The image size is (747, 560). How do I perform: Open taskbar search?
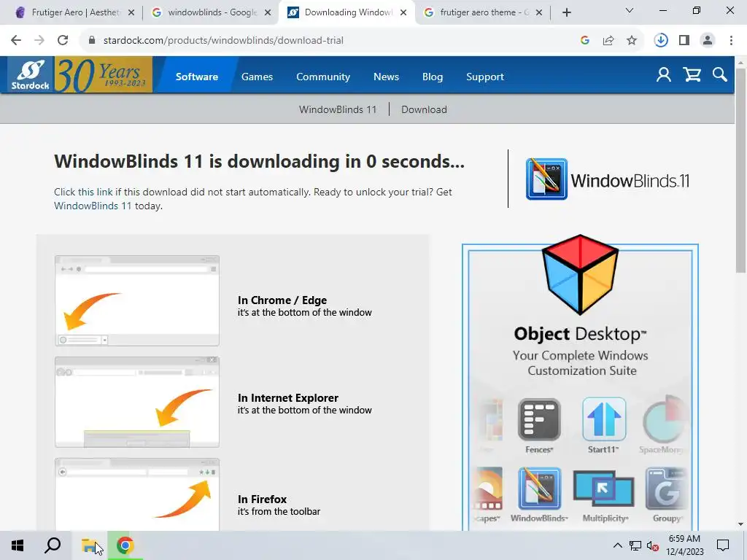53,545
